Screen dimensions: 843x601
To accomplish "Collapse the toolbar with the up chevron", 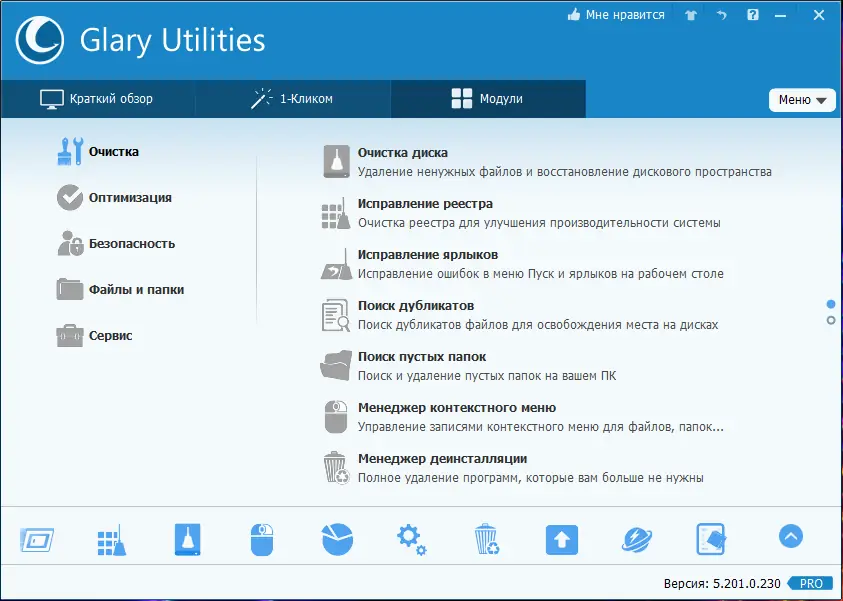I will click(x=790, y=536).
